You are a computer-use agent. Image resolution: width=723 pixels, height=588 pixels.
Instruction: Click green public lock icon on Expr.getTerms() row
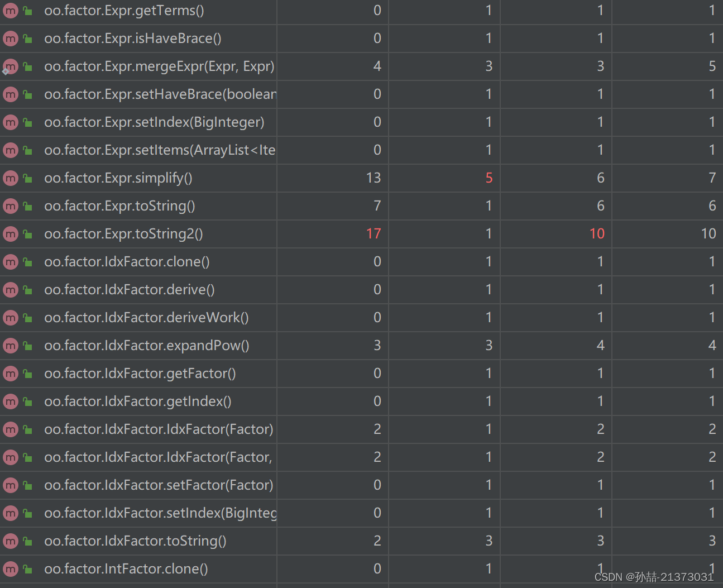pyautogui.click(x=27, y=11)
